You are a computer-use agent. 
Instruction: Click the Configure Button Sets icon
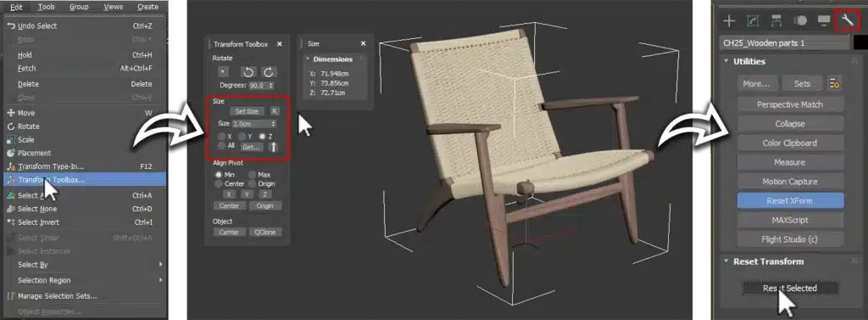tap(835, 84)
